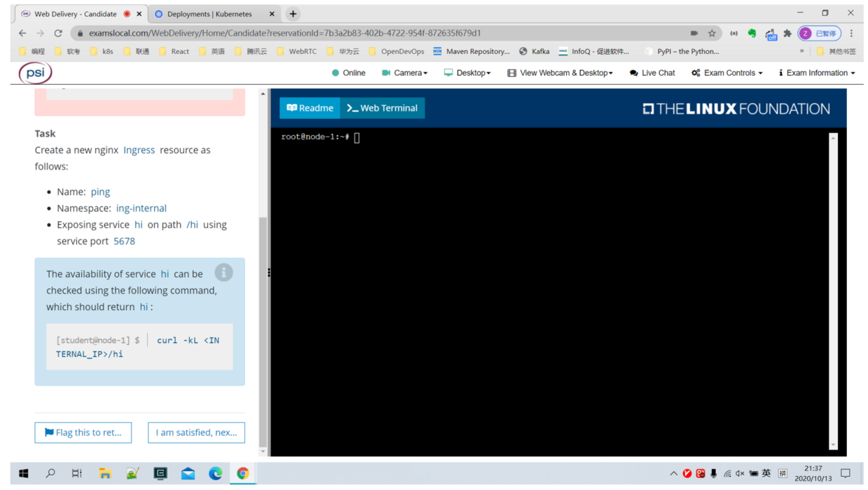Click the service port 5678 value

(124, 241)
